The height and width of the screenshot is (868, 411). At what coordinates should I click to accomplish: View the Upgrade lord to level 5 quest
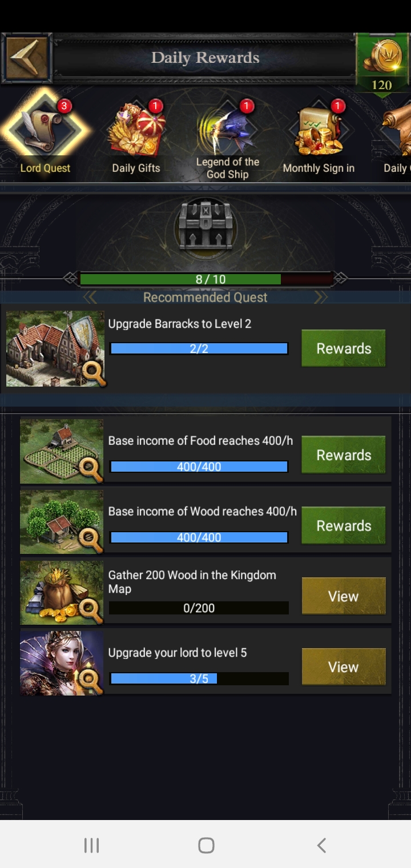click(x=343, y=667)
